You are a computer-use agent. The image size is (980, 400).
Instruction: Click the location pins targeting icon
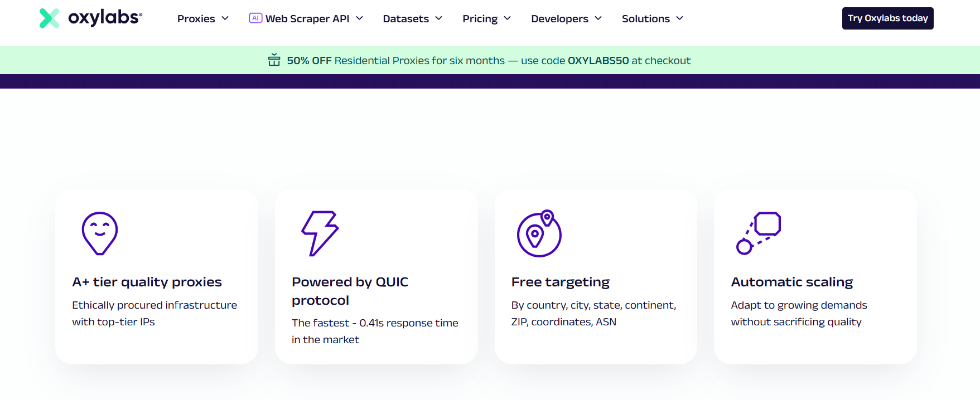pyautogui.click(x=538, y=233)
